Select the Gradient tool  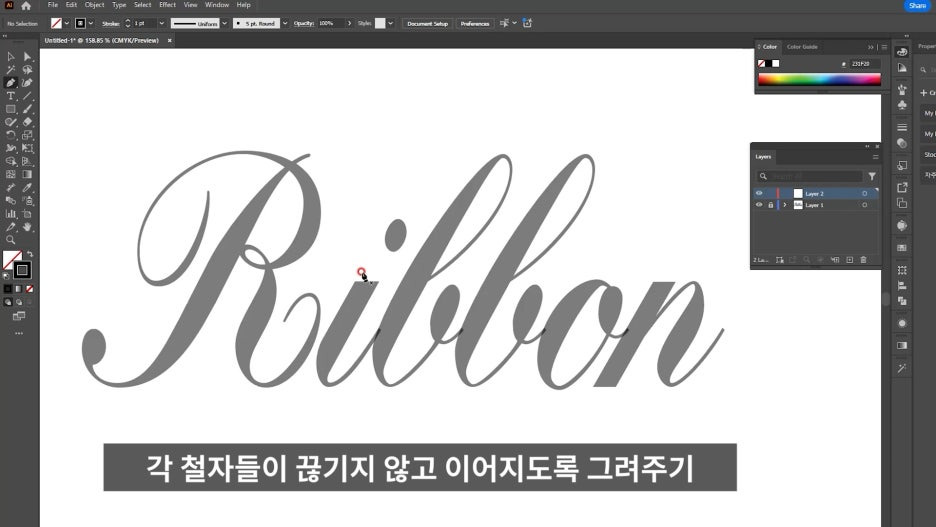pos(27,174)
